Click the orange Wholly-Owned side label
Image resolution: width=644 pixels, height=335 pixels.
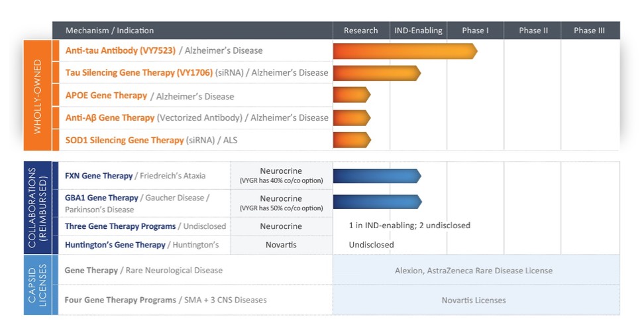point(37,96)
